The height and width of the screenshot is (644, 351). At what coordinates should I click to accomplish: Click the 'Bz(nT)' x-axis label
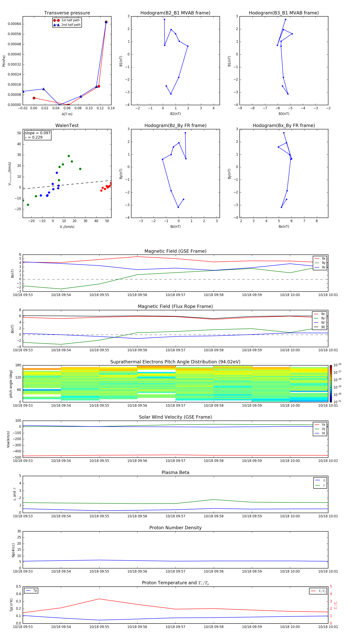pos(175,227)
